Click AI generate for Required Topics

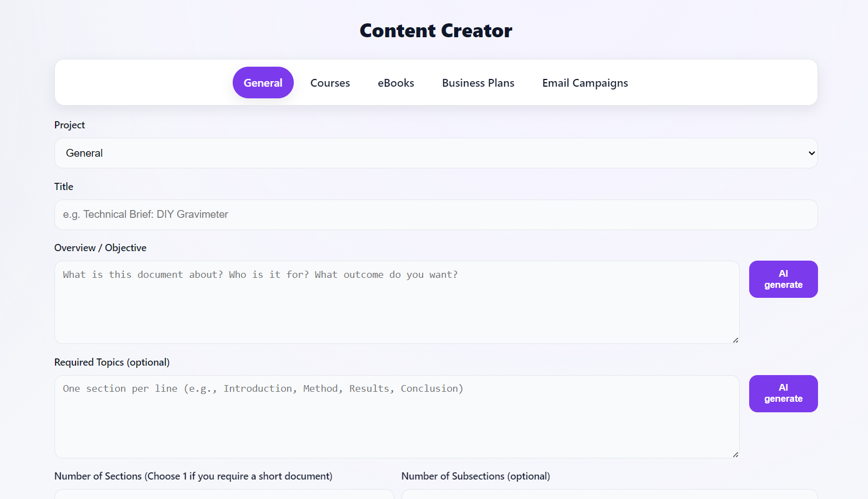pyautogui.click(x=783, y=393)
